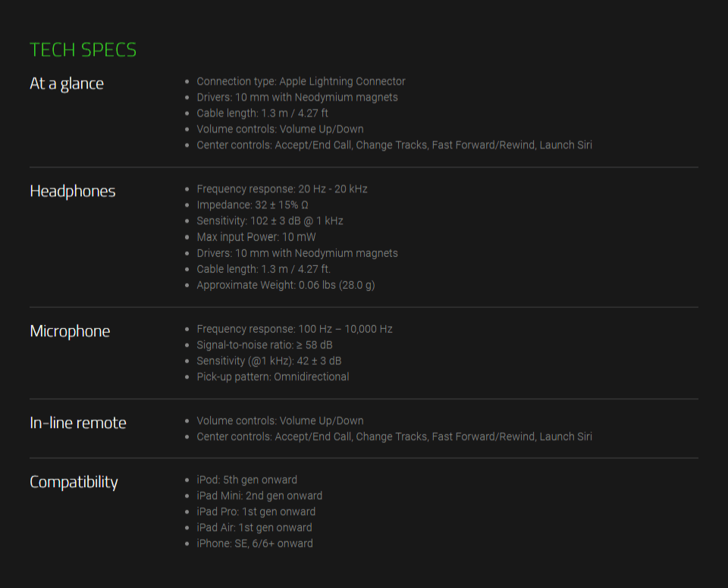
Task: Click Frequency response 20 Hz - 20 kHz line
Action: tap(282, 189)
